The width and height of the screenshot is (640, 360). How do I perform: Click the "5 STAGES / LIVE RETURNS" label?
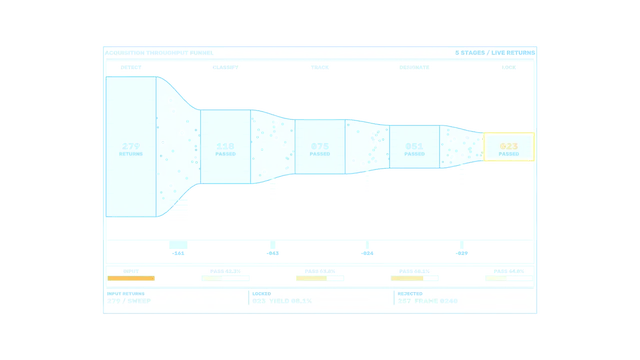click(x=495, y=53)
